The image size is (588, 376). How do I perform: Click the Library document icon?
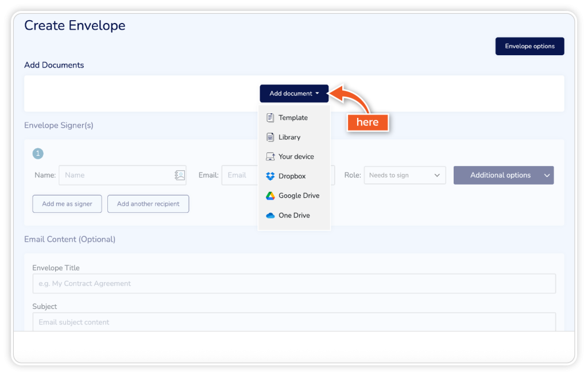click(x=270, y=137)
